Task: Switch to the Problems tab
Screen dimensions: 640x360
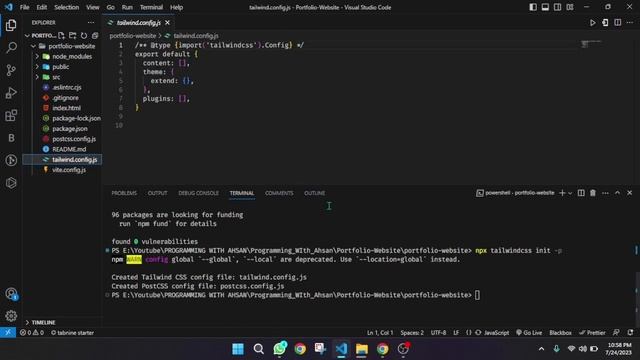Action: point(124,193)
